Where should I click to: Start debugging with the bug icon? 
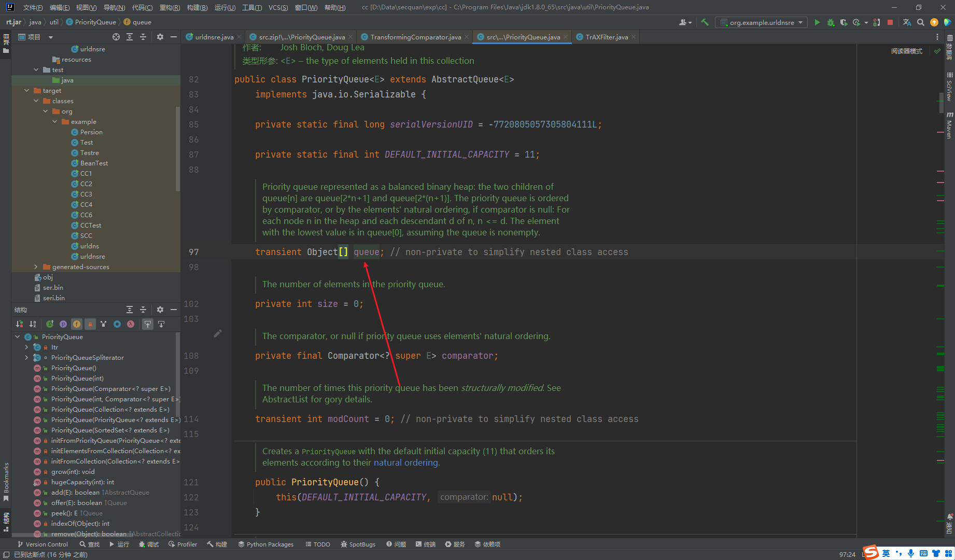831,22
